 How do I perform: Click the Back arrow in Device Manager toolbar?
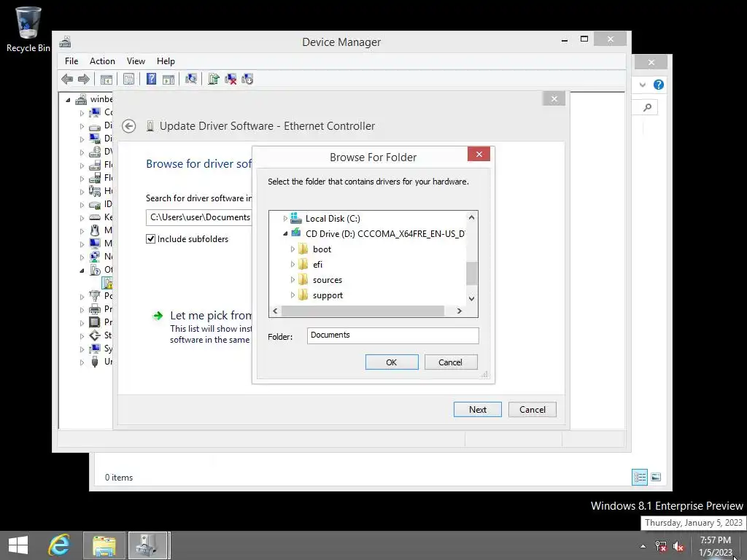(67, 79)
